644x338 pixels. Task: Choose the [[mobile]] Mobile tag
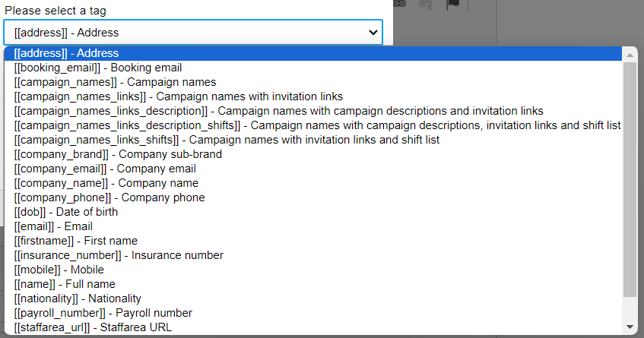[313, 270]
